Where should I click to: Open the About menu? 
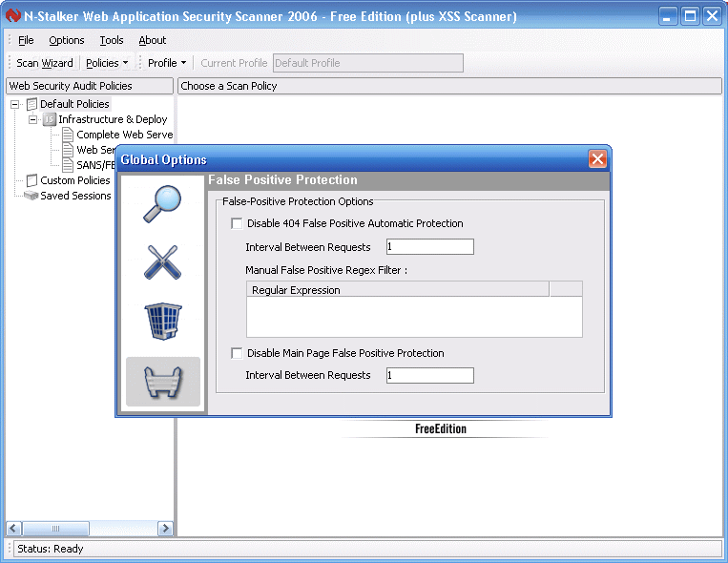pyautogui.click(x=153, y=40)
